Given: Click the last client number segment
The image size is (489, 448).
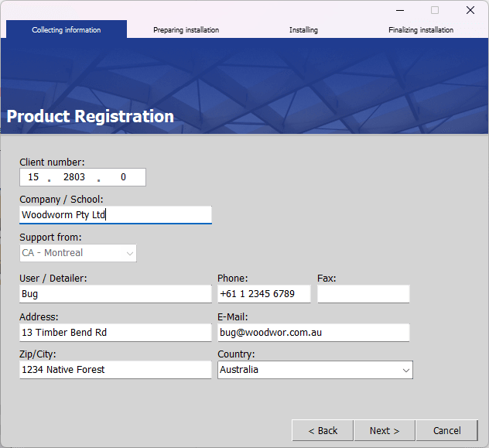Looking at the screenshot, I should tap(123, 177).
